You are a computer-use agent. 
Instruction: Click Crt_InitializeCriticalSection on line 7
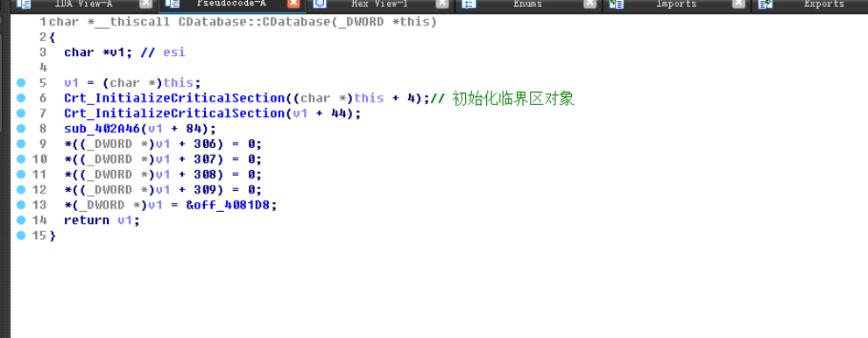(x=174, y=114)
